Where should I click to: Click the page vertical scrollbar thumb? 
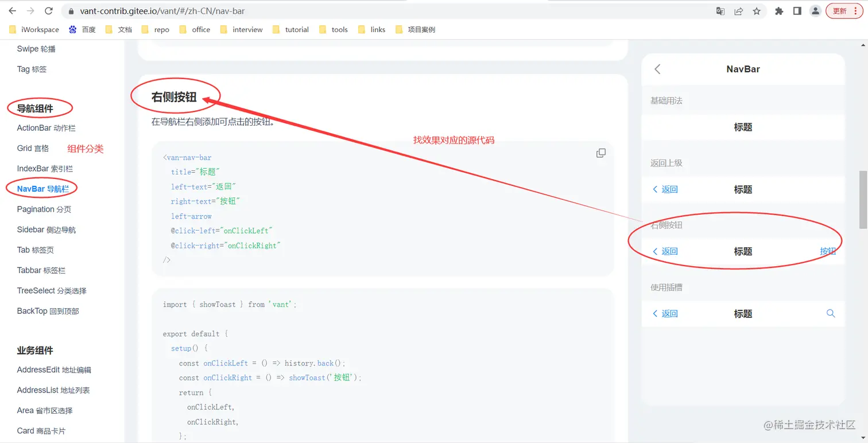tap(862, 199)
